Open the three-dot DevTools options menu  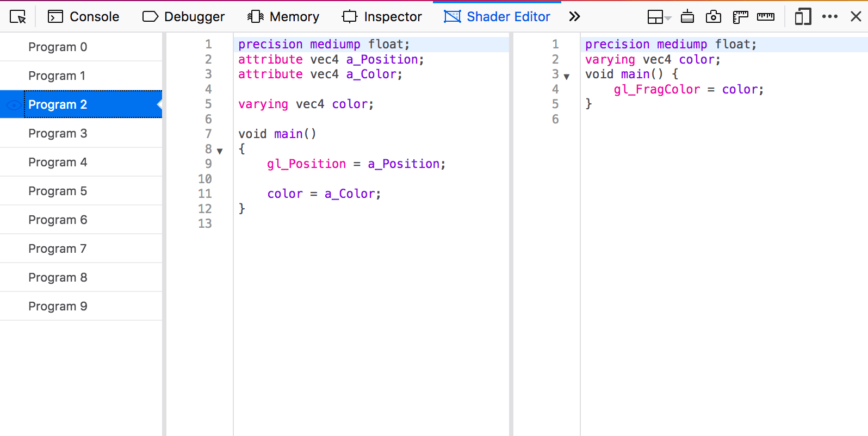pyautogui.click(x=830, y=17)
